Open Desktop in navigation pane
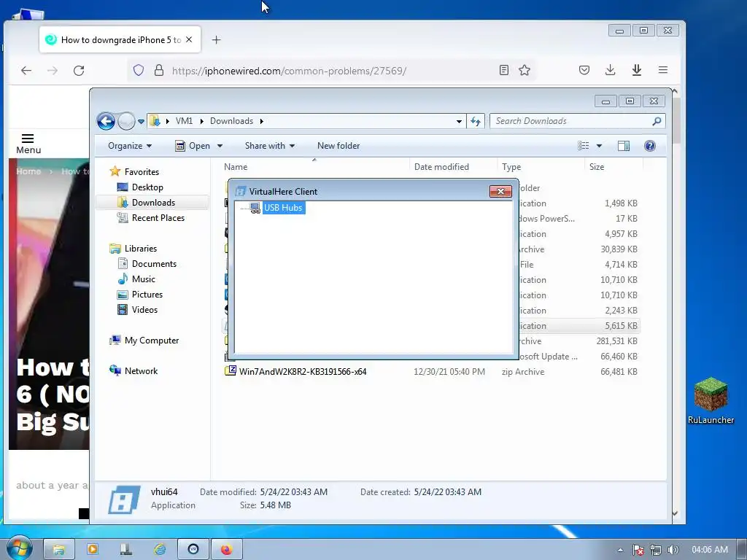This screenshot has width=747, height=560. pos(147,187)
